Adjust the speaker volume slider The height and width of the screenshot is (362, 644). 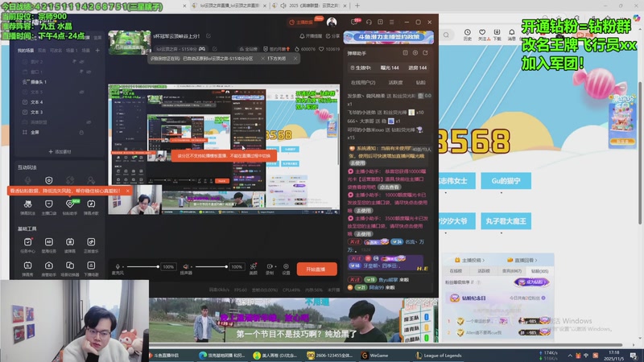pyautogui.click(x=211, y=267)
